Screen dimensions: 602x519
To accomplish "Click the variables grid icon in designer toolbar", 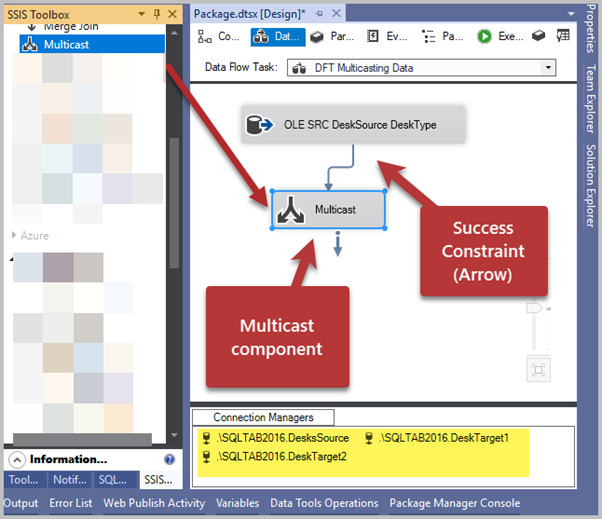I will 563,36.
